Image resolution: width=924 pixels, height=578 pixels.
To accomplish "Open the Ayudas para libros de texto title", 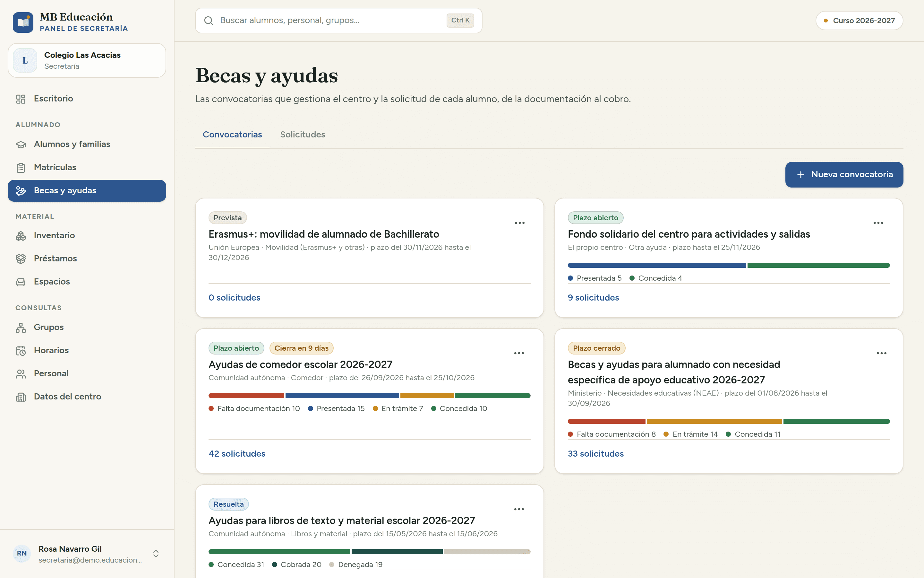I will pos(342,521).
